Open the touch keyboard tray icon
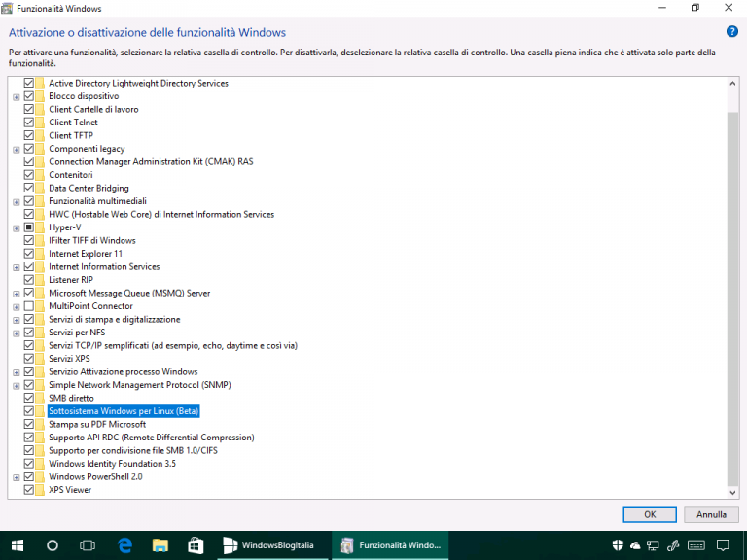Image resolution: width=747 pixels, height=560 pixels. pos(696,545)
